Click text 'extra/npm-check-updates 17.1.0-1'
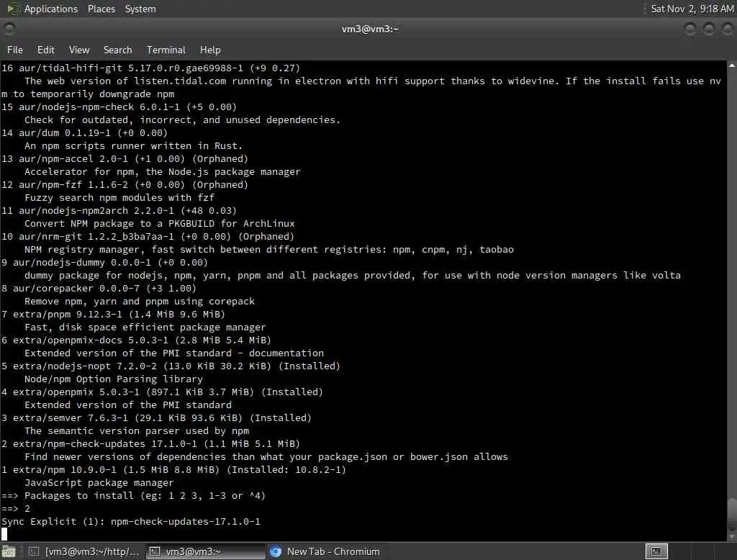 tap(105, 443)
